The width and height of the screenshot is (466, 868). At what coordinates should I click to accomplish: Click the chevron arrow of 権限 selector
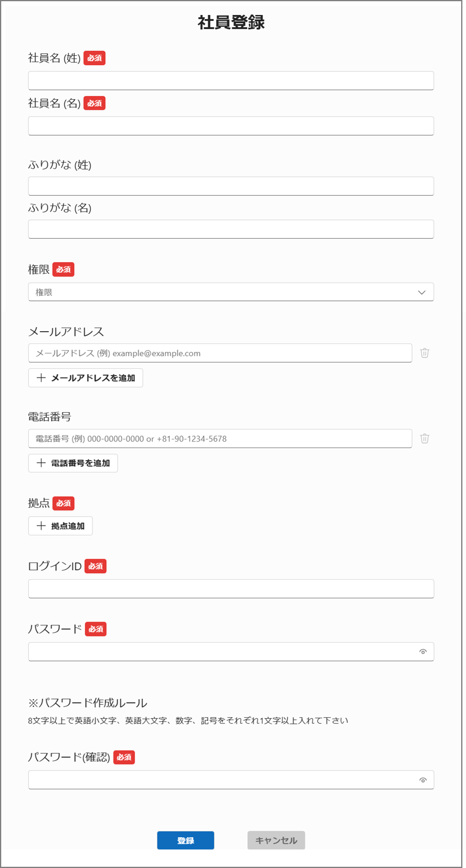pyautogui.click(x=421, y=292)
